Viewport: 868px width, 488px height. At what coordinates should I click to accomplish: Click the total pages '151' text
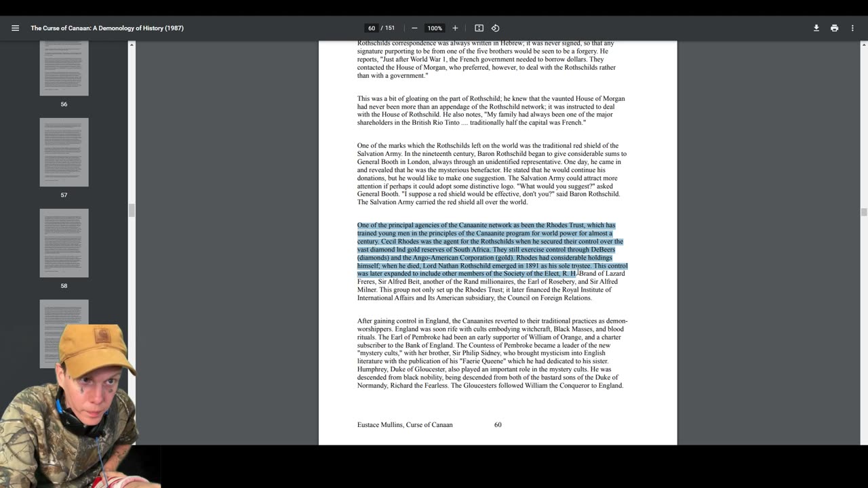point(390,28)
